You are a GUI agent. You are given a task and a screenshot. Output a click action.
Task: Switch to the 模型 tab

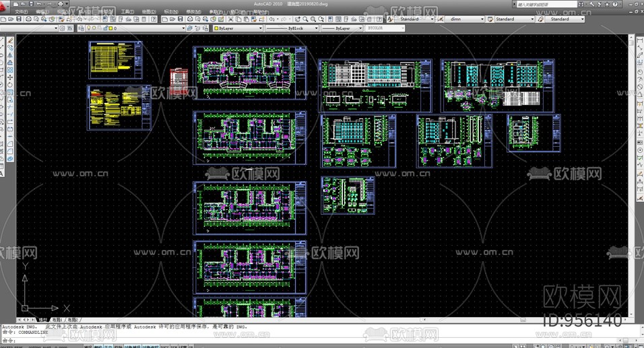(42, 320)
